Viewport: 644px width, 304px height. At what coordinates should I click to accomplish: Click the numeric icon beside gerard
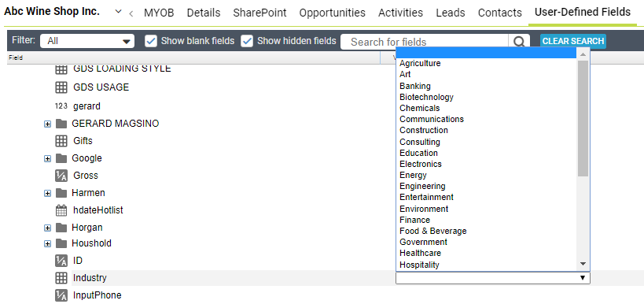point(61,106)
